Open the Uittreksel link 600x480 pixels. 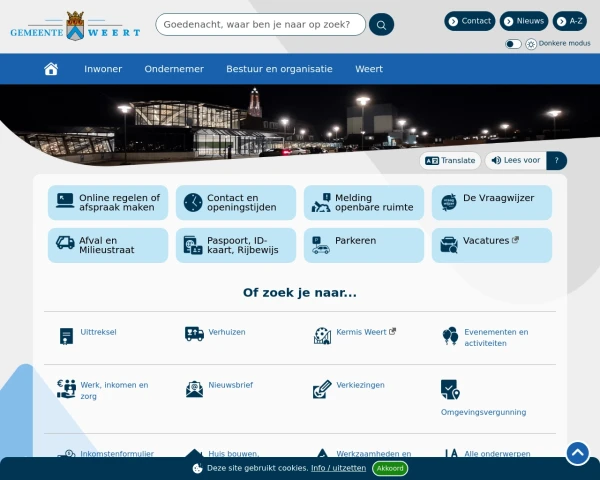click(98, 332)
